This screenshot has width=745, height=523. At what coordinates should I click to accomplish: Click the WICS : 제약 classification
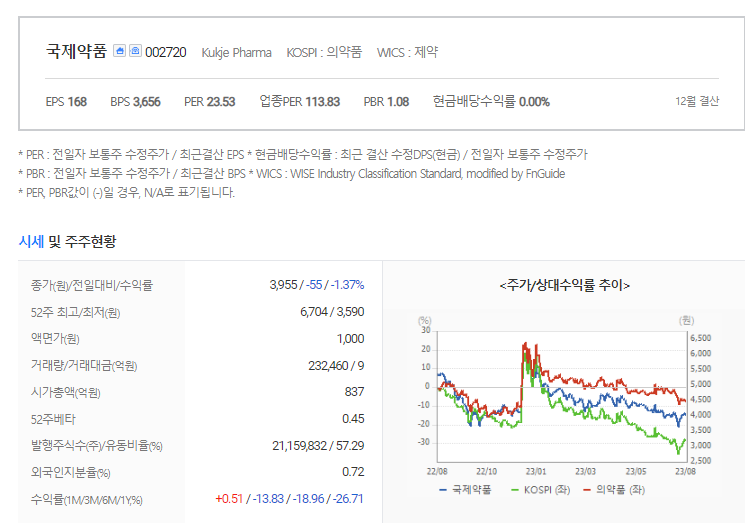(407, 52)
